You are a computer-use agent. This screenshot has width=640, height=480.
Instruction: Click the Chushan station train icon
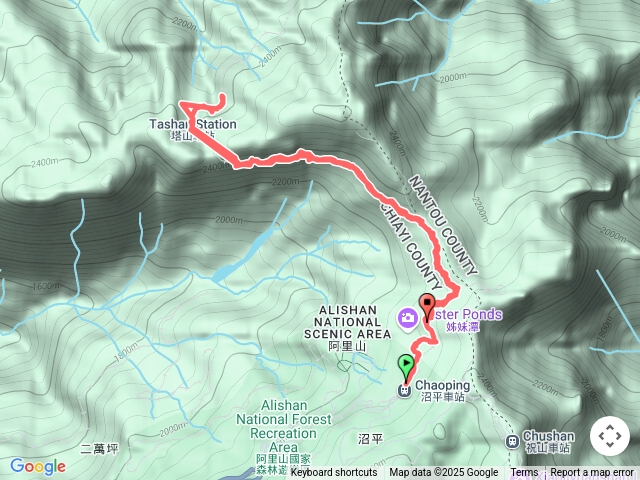click(x=512, y=442)
